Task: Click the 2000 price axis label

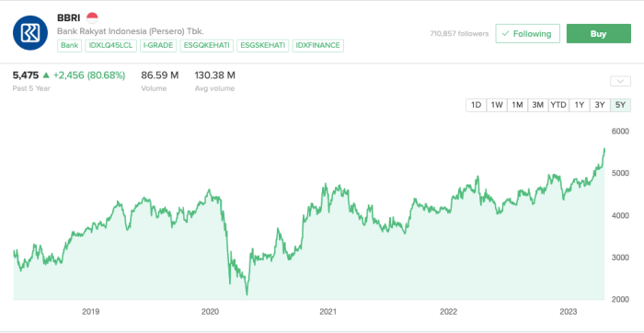Action: tap(620, 300)
